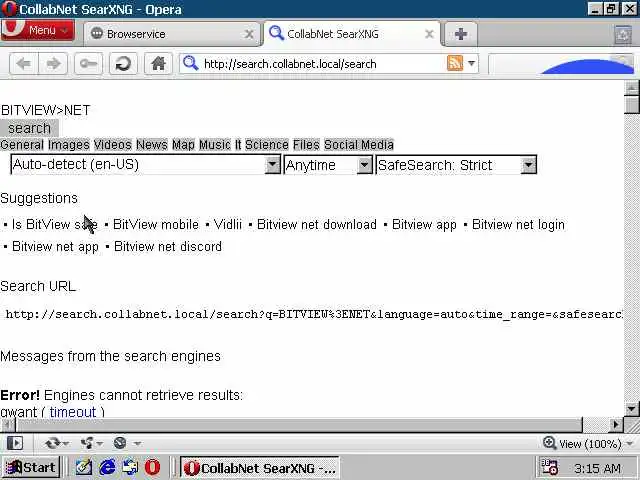Toggle the Opera panel sidebar button
The width and height of the screenshot is (640, 480).
(x=15, y=443)
